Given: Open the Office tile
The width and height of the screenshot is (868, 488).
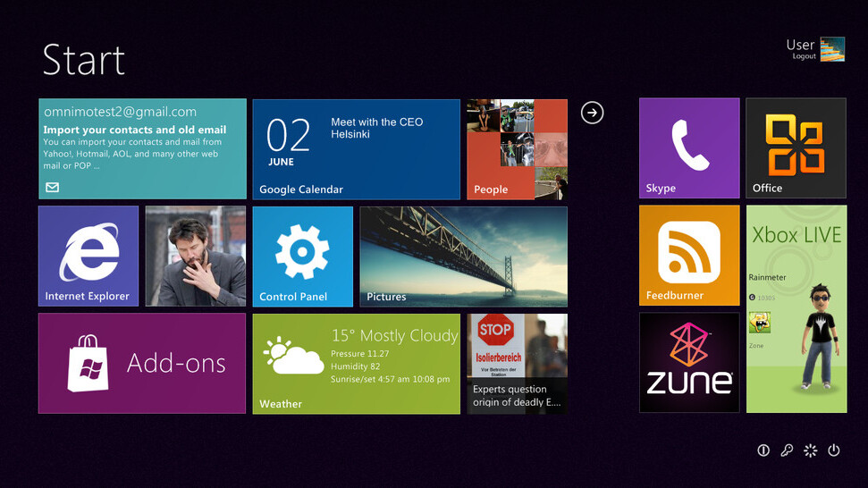Looking at the screenshot, I should coord(796,148).
